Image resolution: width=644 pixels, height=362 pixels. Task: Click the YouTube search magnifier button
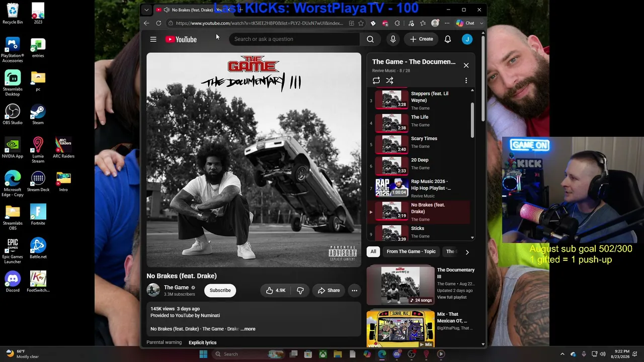point(370,39)
